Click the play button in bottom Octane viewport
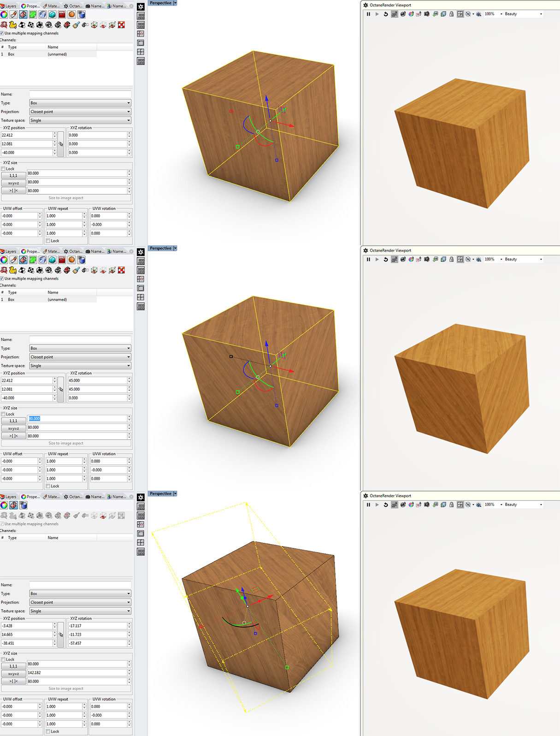This screenshot has height=736, width=560. coord(377,505)
